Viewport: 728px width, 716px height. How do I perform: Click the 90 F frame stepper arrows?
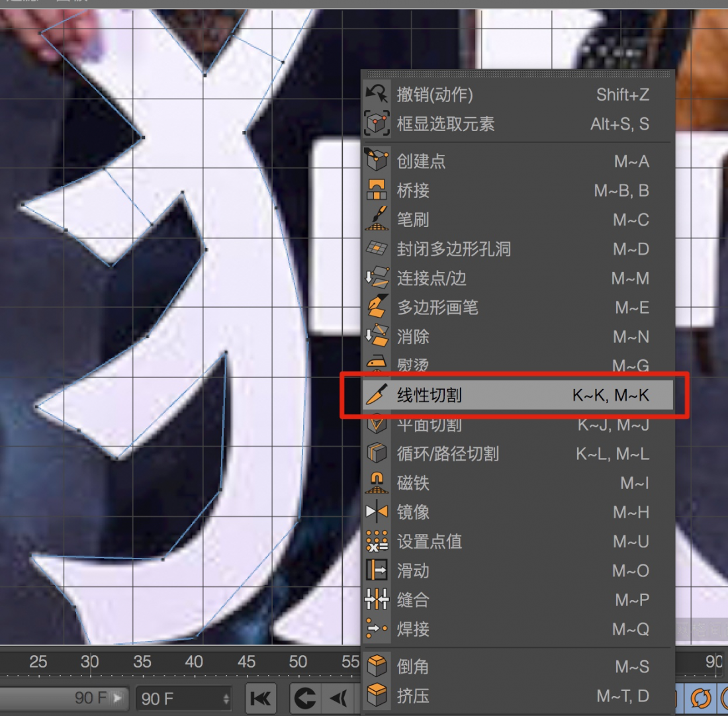[226, 698]
